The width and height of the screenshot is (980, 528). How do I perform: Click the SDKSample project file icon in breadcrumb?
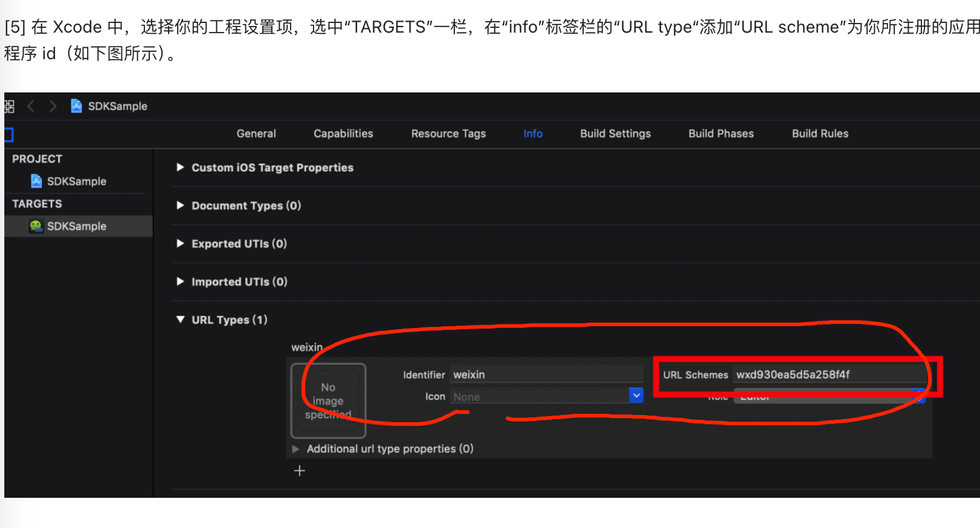[76, 106]
